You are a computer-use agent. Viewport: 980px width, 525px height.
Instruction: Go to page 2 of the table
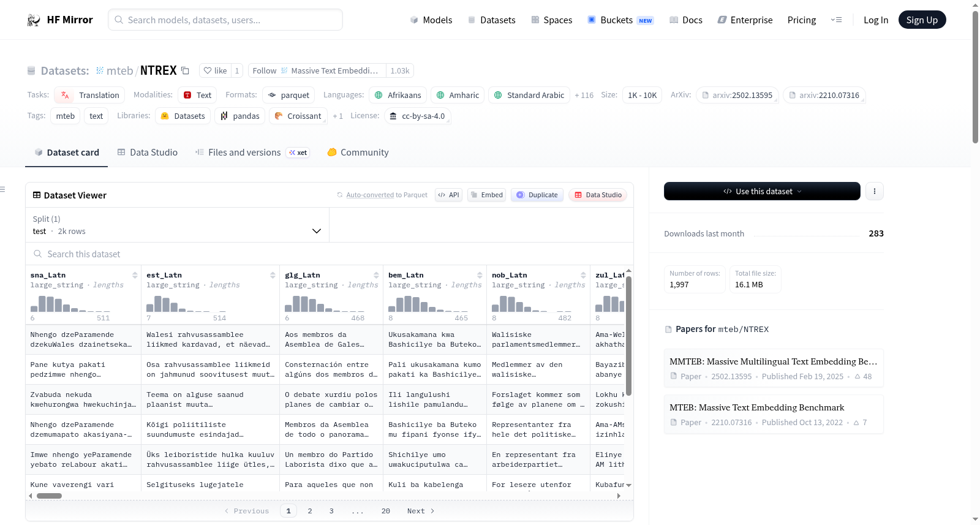click(310, 511)
